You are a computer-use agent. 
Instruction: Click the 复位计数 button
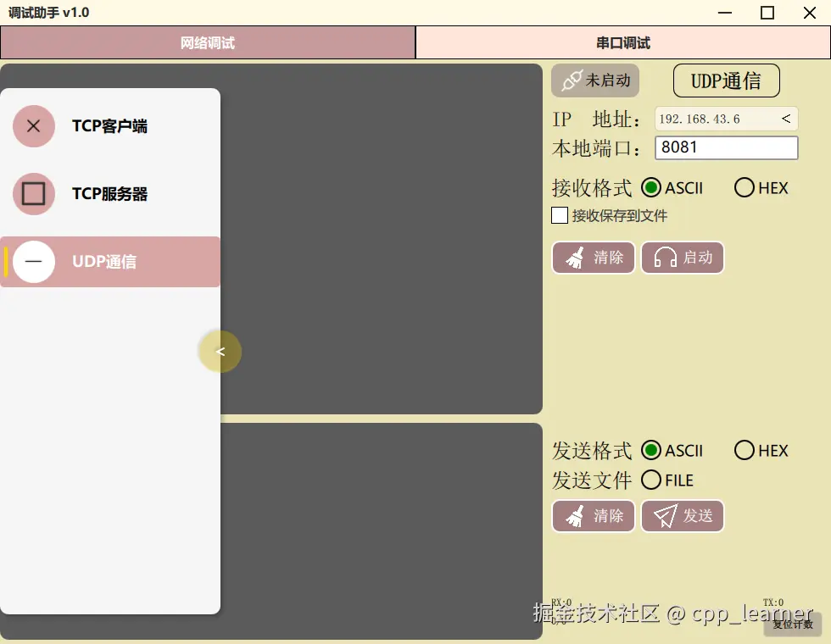pyautogui.click(x=793, y=625)
